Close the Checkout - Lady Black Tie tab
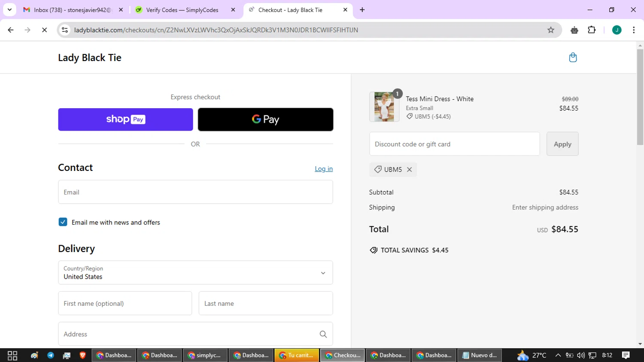This screenshot has width=644, height=362. (x=345, y=9)
